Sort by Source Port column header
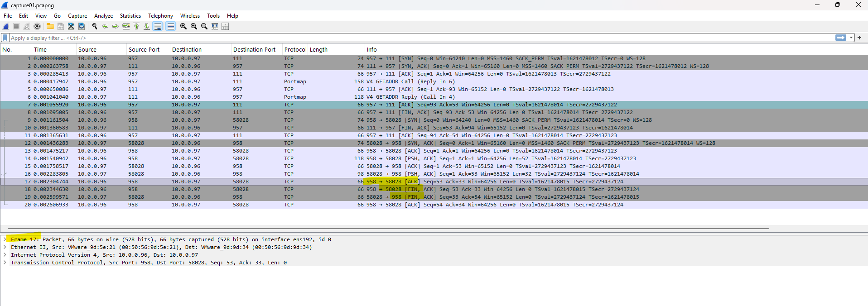868x306 pixels. [x=148, y=49]
